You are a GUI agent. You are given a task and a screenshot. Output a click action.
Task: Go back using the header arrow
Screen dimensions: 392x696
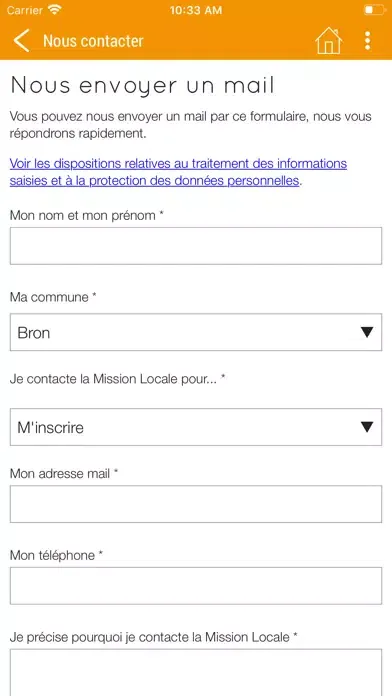21,41
